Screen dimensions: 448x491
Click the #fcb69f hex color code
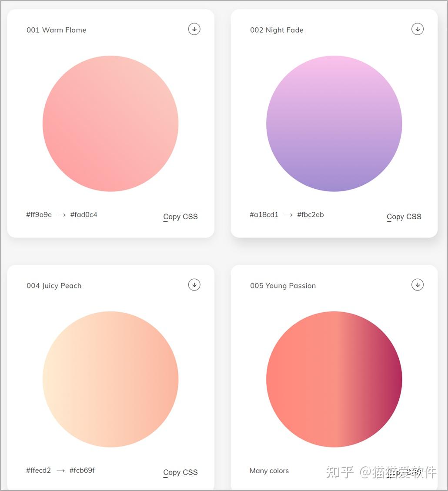tap(82, 470)
